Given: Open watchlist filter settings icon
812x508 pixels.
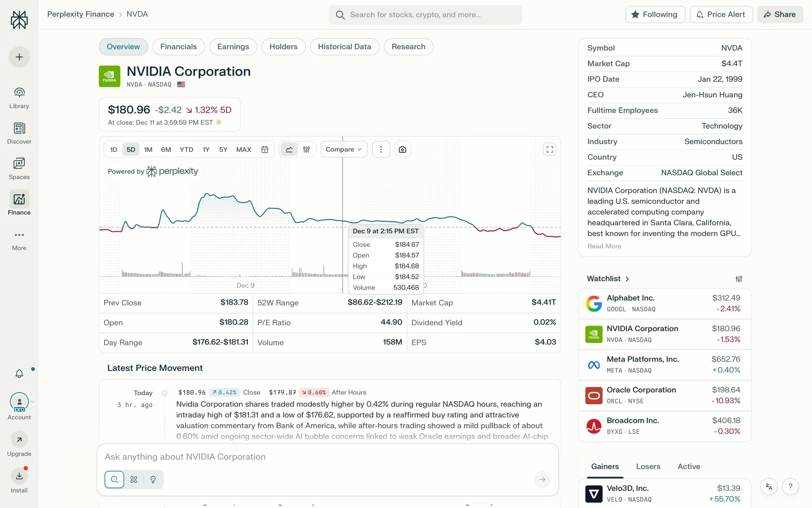Looking at the screenshot, I should point(738,279).
